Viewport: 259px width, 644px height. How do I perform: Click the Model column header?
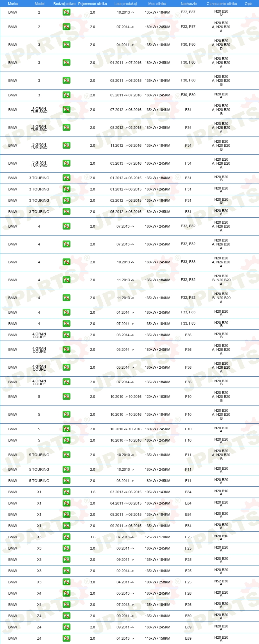[x=39, y=4]
